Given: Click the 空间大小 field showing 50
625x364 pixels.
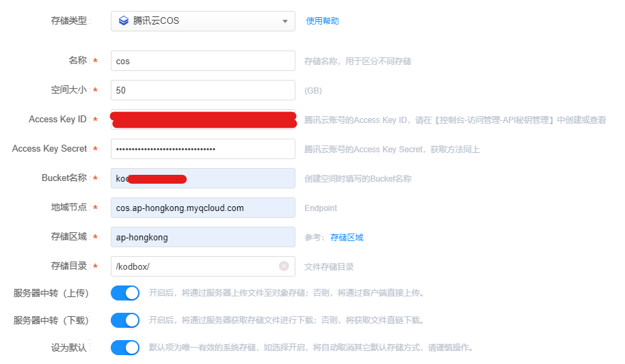Looking at the screenshot, I should pyautogui.click(x=202, y=90).
